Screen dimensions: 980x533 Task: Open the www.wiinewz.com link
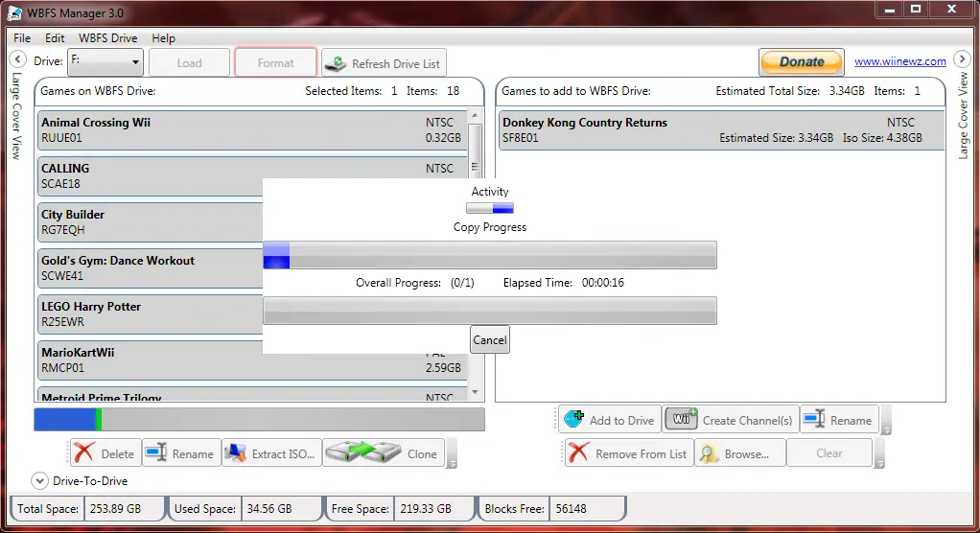(x=900, y=61)
